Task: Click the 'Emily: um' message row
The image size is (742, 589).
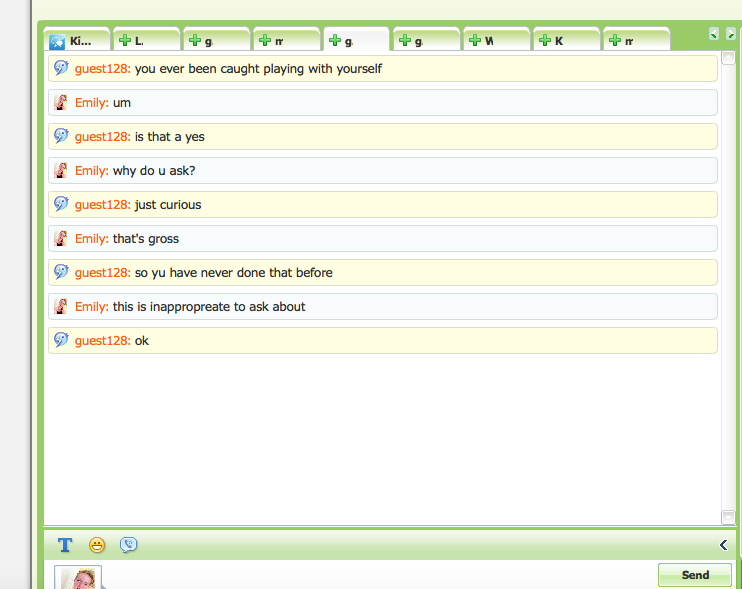Action: pos(383,103)
